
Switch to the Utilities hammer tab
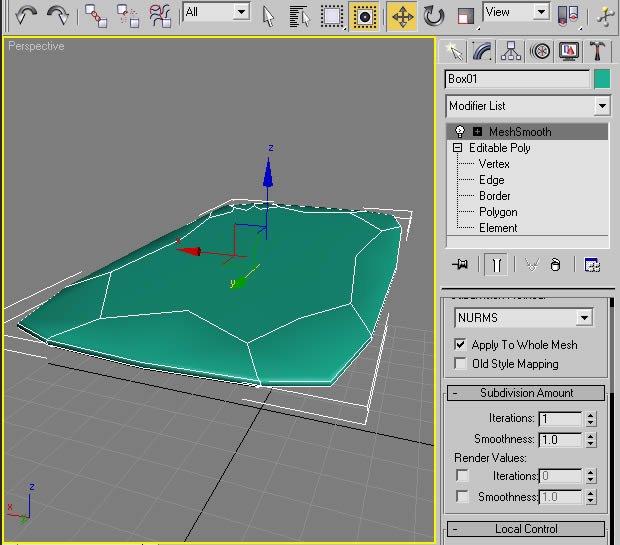click(x=598, y=51)
